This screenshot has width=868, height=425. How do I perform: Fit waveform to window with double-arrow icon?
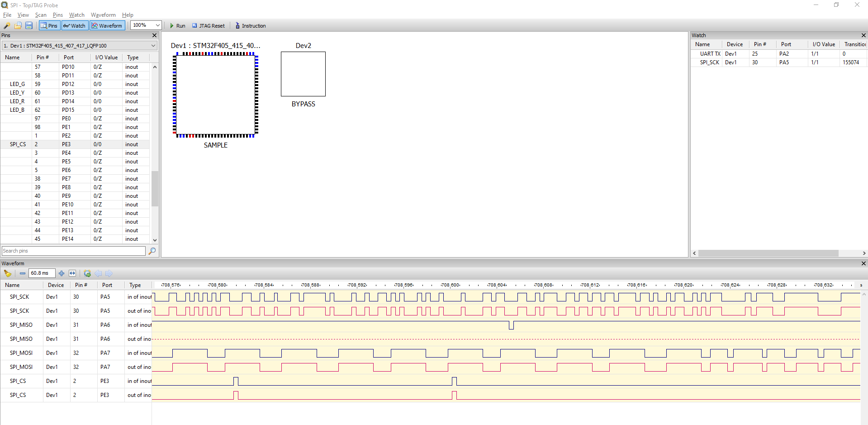[x=72, y=273]
